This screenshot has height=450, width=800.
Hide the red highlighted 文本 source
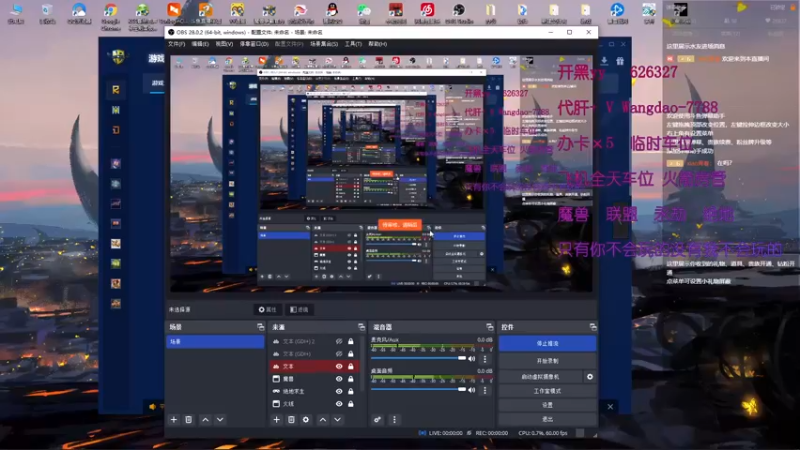coord(339,366)
